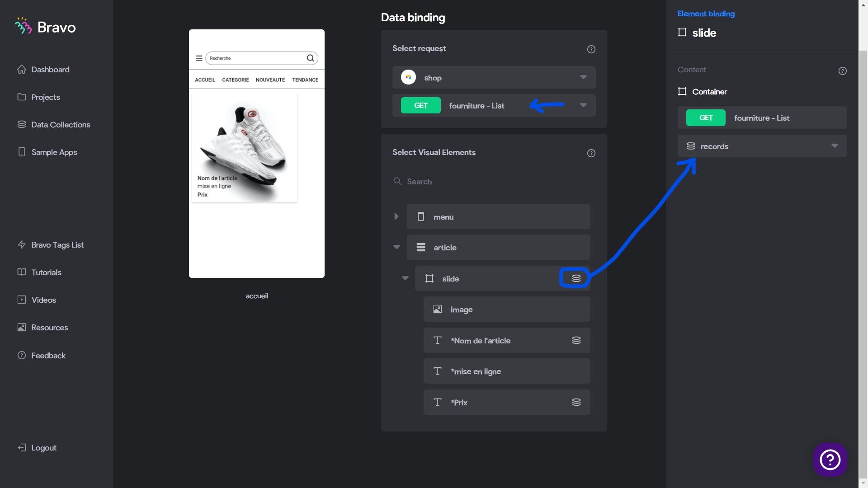Open Data Collections page
Image resolution: width=868 pixels, height=488 pixels.
point(53,125)
